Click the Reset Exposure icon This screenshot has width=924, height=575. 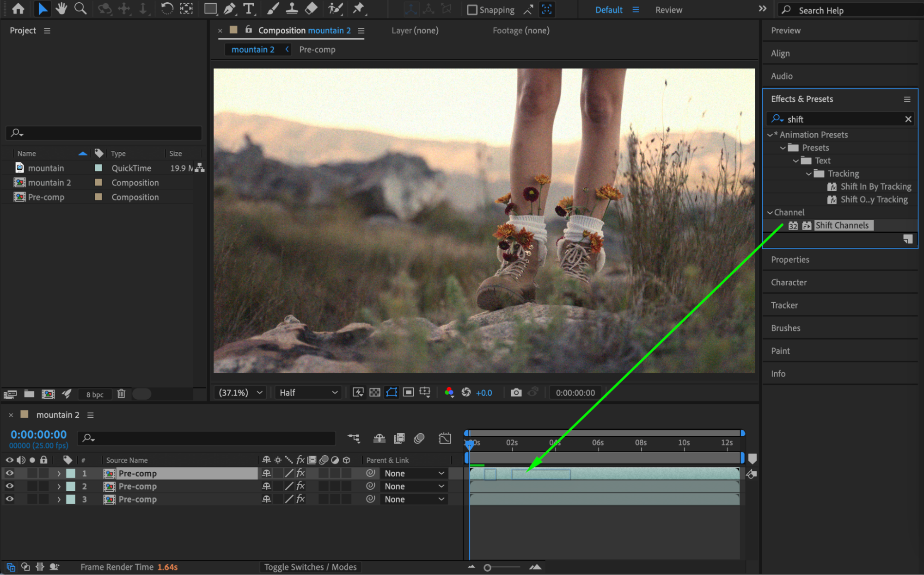[x=466, y=392]
